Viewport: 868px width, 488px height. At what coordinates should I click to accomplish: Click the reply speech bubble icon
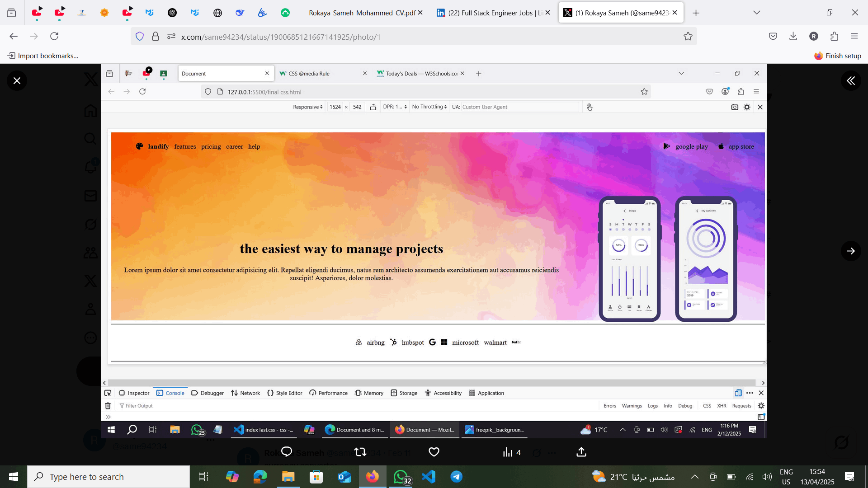[287, 452]
